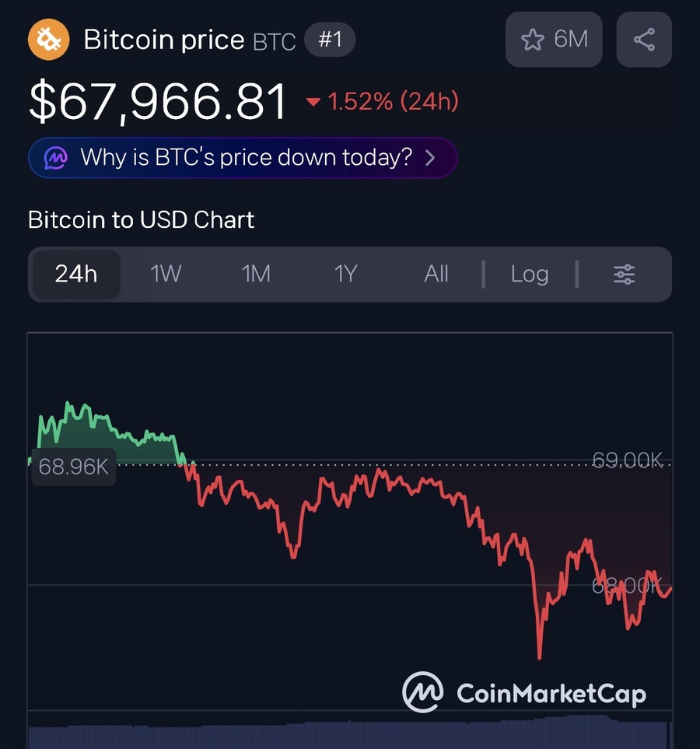Click the 68.96K price label on chart
The image size is (700, 749).
point(74,467)
